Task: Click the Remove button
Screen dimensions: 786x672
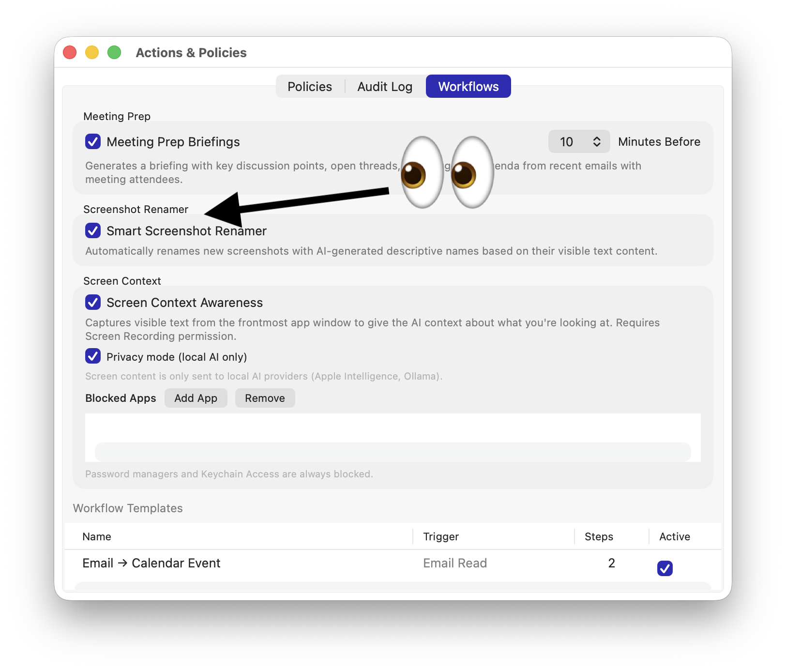Action: [x=265, y=398]
